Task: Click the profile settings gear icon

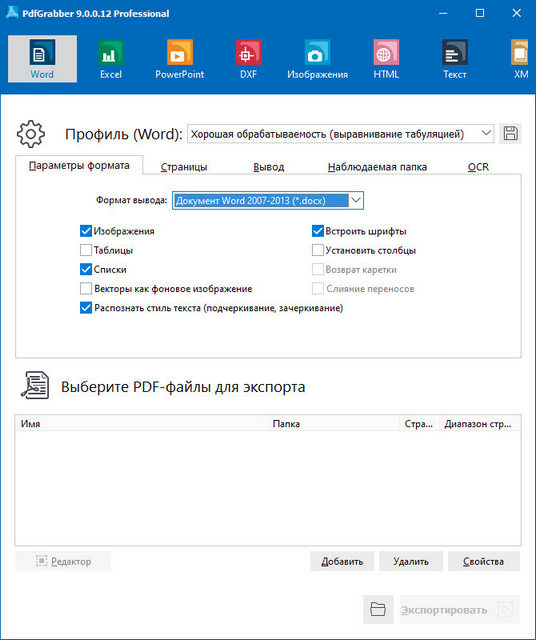Action: [31, 134]
